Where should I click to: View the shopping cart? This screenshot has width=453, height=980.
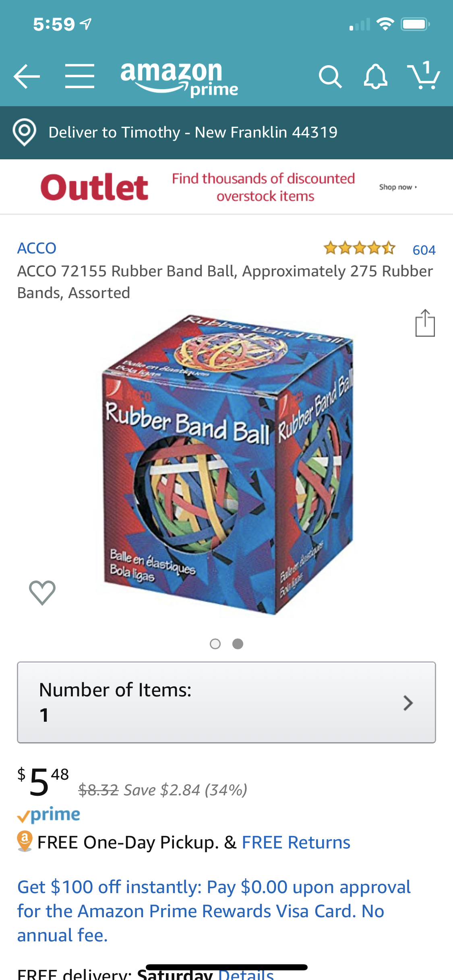(x=424, y=75)
